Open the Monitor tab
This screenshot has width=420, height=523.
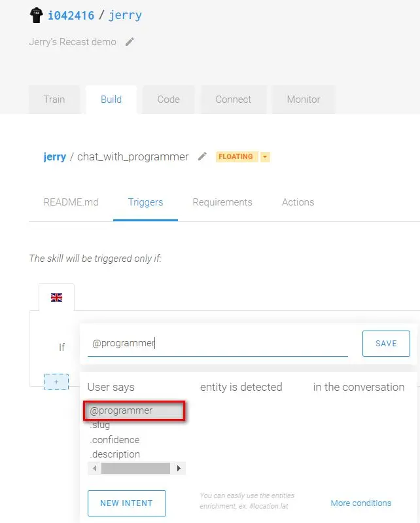click(304, 99)
